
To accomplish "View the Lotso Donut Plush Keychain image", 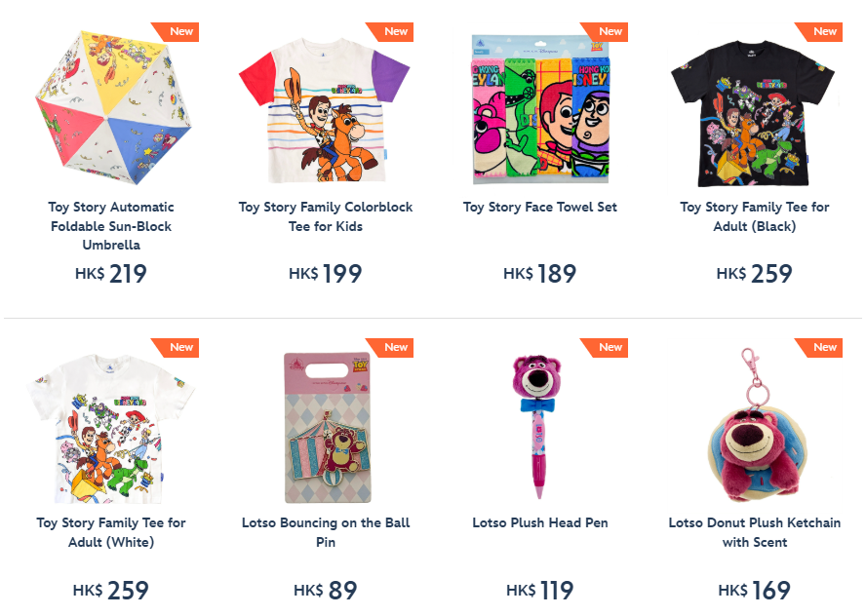I will [755, 425].
